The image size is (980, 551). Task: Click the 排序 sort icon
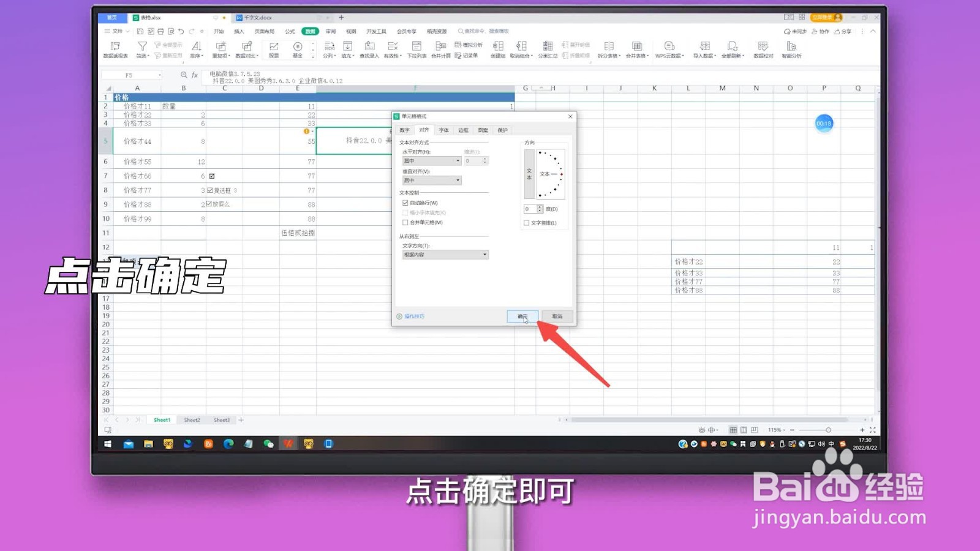click(196, 47)
